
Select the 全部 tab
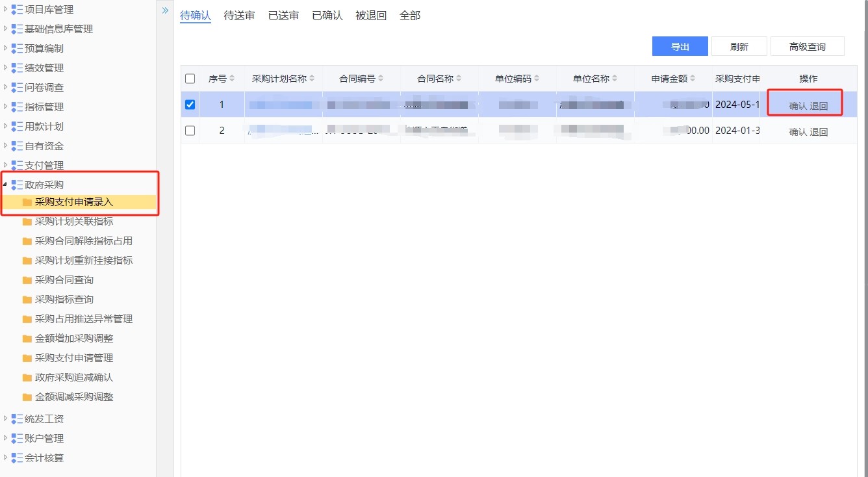(410, 16)
